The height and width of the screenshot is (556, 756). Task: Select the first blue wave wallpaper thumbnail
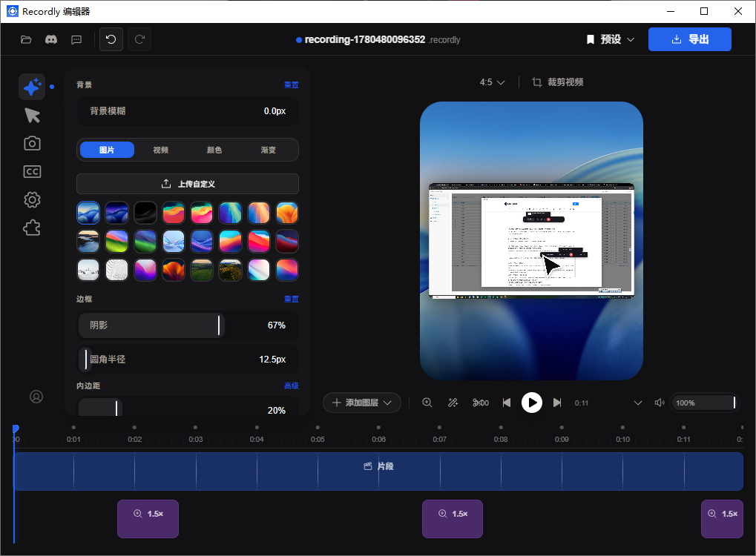[x=88, y=213]
